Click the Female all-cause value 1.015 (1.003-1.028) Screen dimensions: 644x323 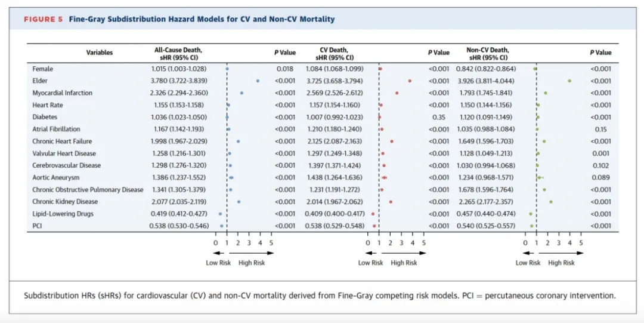178,69
